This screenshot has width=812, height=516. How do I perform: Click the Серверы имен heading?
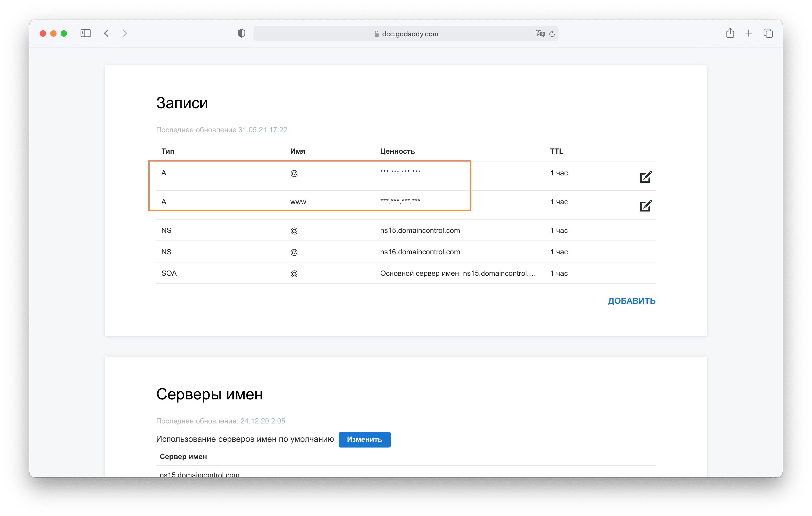[209, 394]
